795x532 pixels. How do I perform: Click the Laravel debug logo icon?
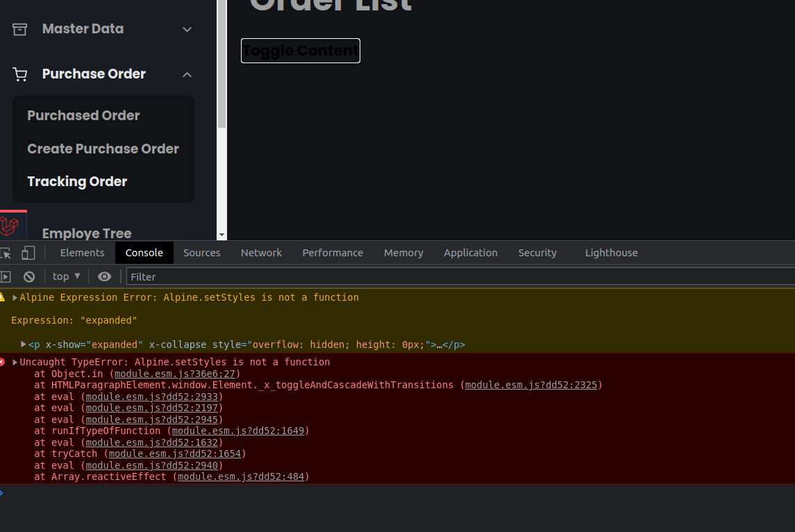click(x=10, y=226)
